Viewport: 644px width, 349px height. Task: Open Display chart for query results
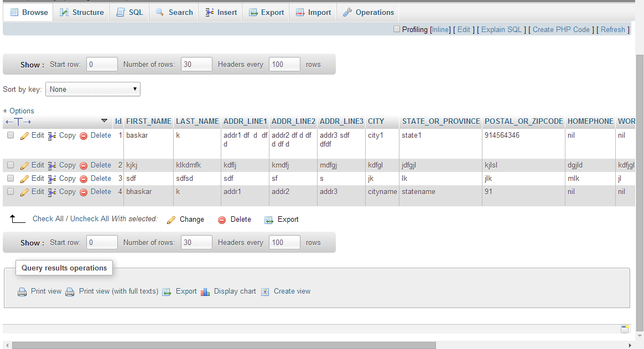point(205,291)
